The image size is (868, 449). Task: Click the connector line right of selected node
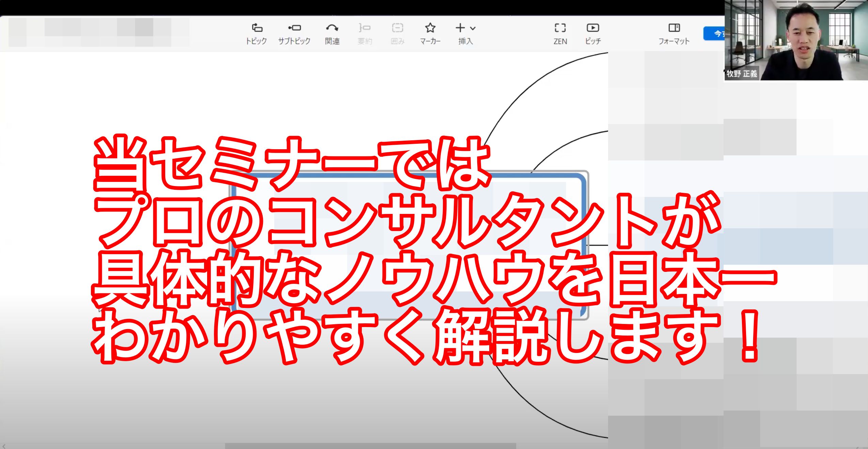tap(598, 245)
